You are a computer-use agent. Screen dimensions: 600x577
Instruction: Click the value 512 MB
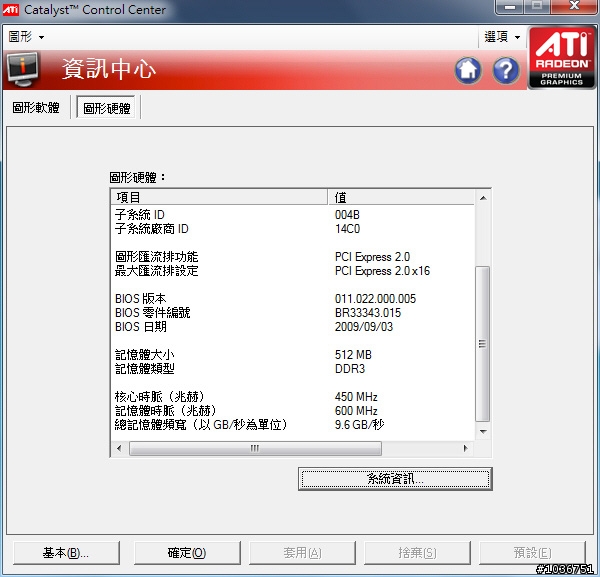pyautogui.click(x=353, y=355)
